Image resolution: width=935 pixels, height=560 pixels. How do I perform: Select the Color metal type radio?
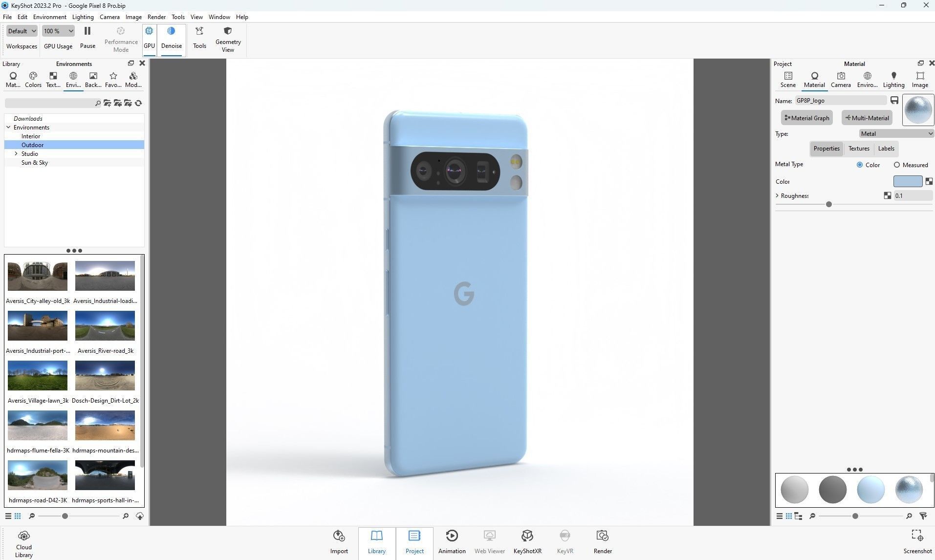[x=860, y=165]
